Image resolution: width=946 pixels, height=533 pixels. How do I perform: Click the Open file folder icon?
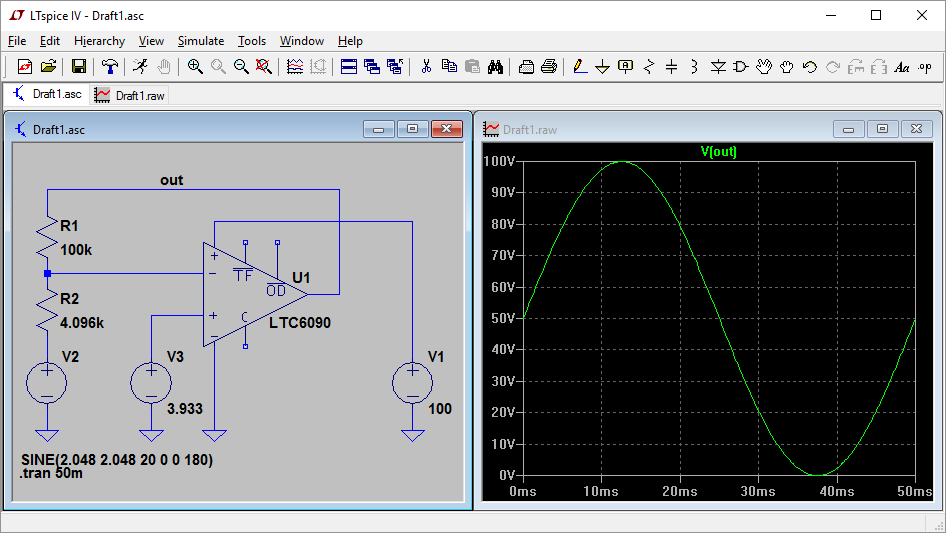coord(48,66)
